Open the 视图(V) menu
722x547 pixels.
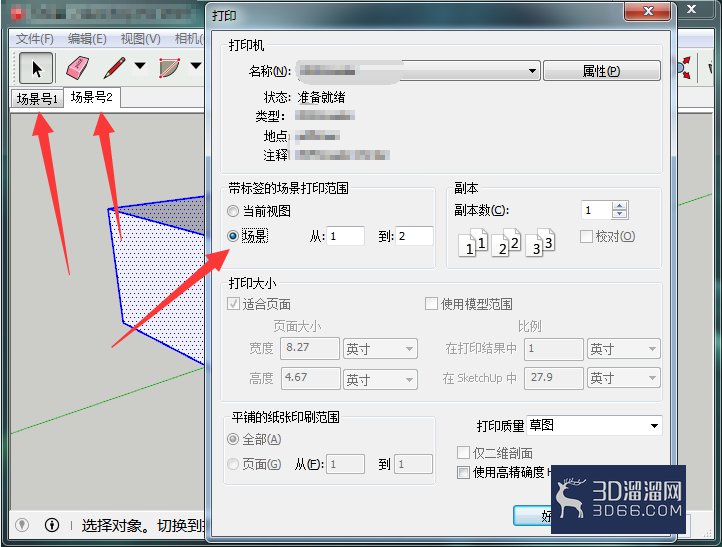click(x=140, y=39)
